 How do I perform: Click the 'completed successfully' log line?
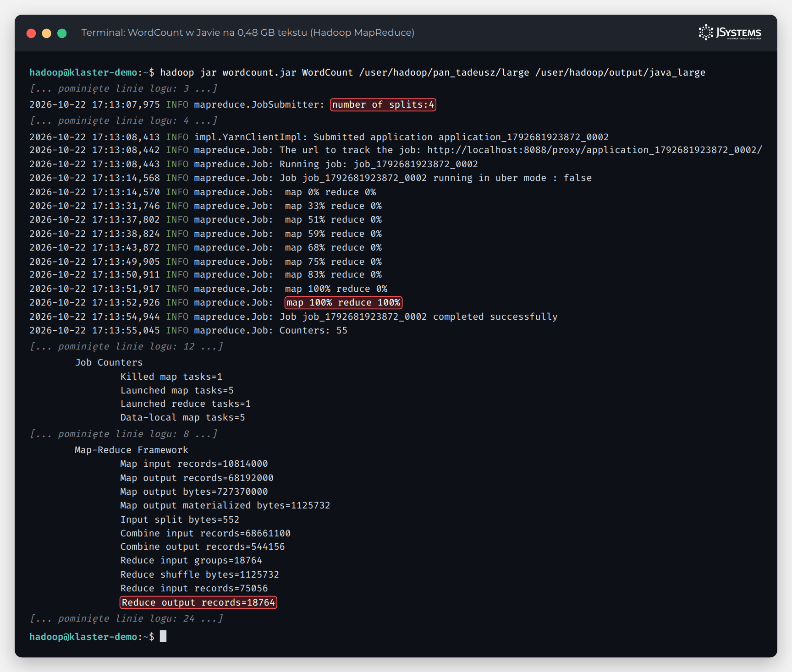pos(293,317)
